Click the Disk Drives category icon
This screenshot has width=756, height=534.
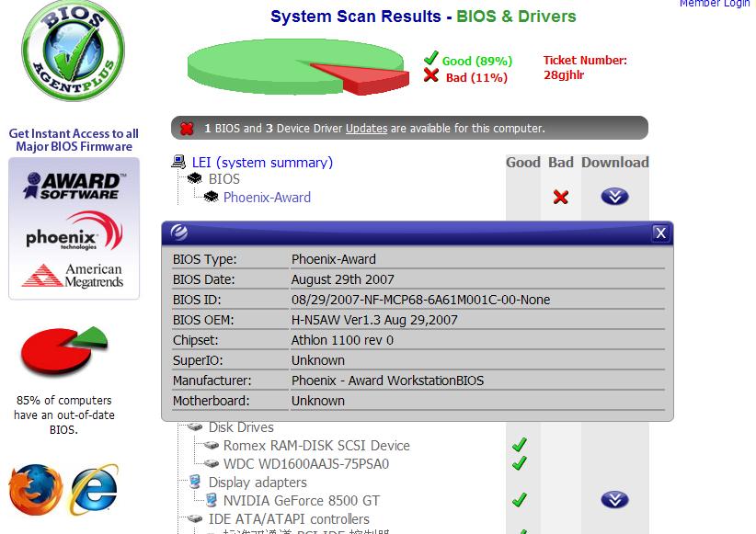(195, 426)
